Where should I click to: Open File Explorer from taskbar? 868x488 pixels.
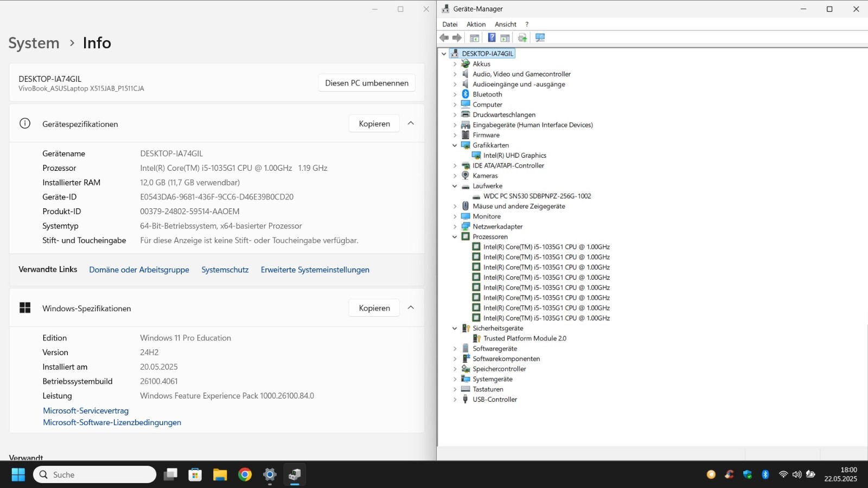220,475
